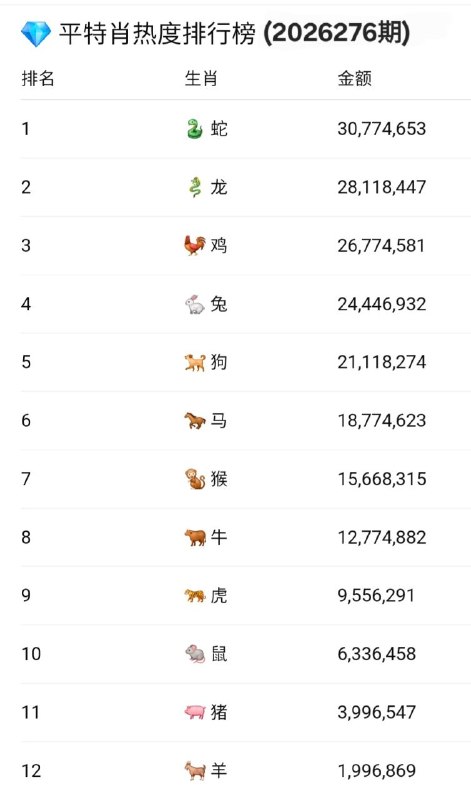The height and width of the screenshot is (800, 471).
Task: Click the snake emoji icon
Action: (194, 129)
